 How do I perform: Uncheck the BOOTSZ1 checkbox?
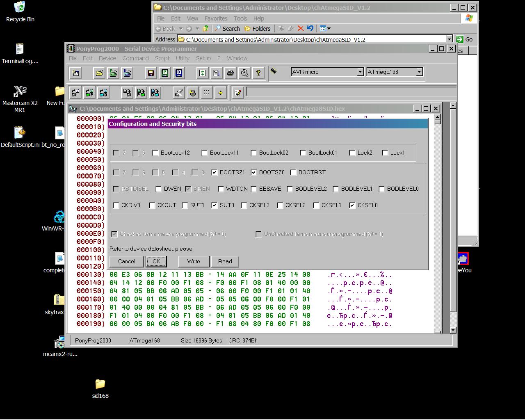[215, 173]
